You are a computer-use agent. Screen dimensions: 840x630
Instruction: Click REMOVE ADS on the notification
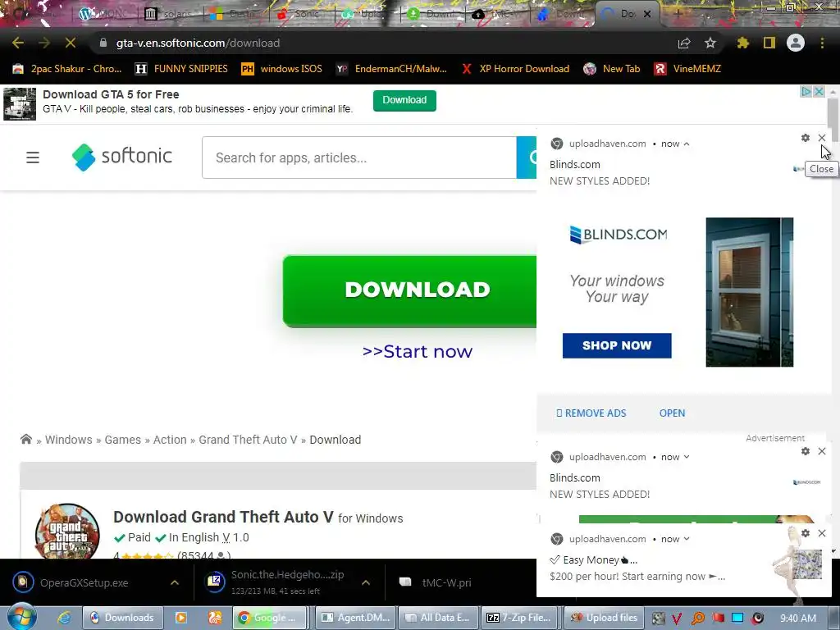[x=591, y=413]
